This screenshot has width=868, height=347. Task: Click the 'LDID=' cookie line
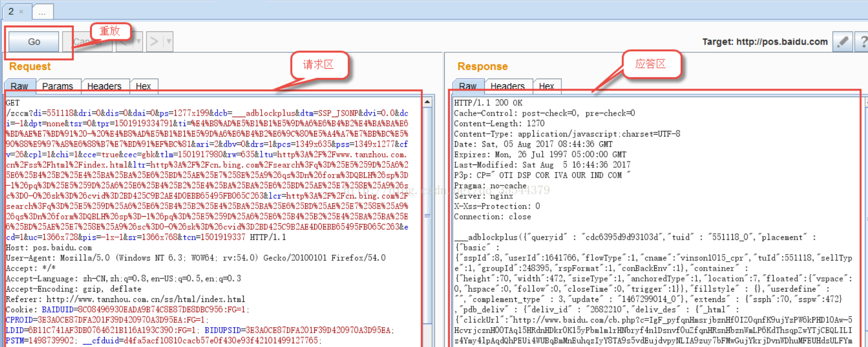pyautogui.click(x=200, y=330)
